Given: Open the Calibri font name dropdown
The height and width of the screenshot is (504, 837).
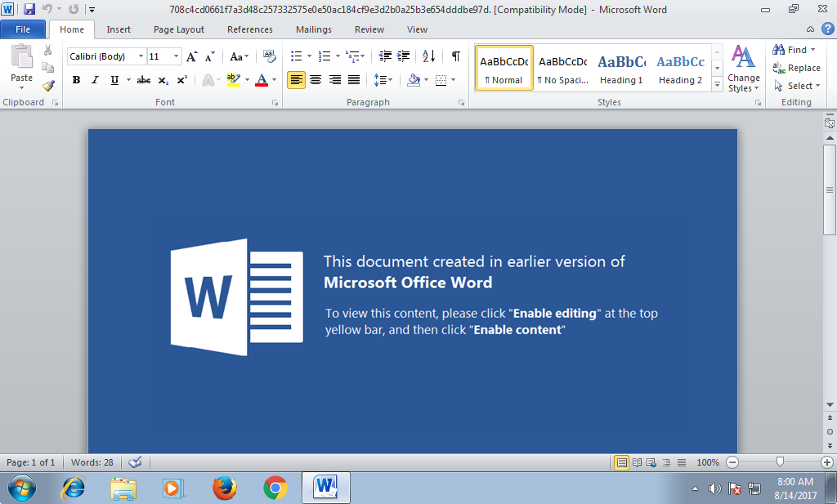Looking at the screenshot, I should pos(141,56).
